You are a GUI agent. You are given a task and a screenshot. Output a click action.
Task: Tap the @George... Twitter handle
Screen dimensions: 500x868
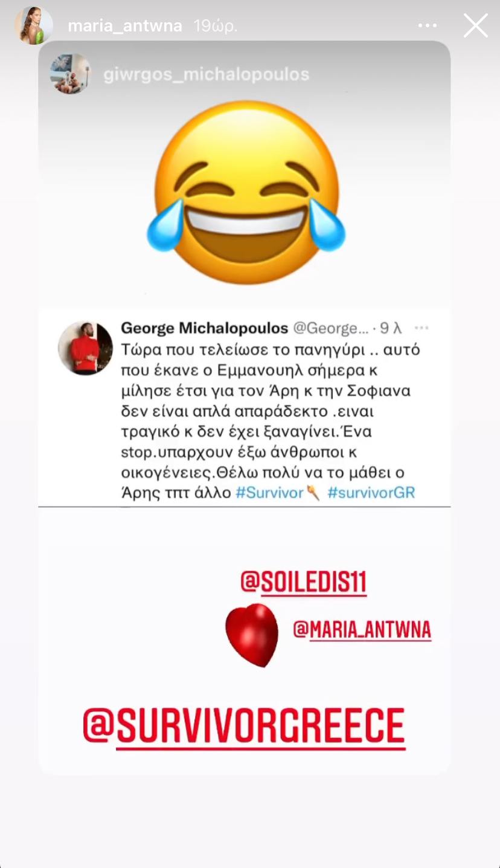click(330, 328)
